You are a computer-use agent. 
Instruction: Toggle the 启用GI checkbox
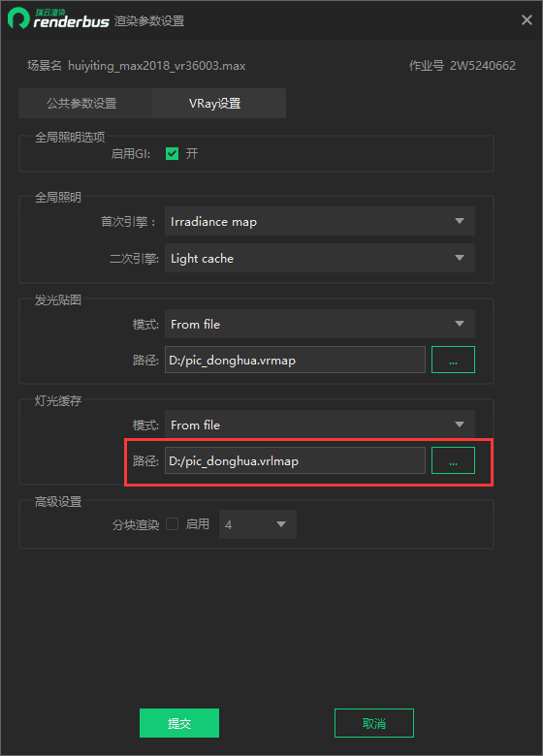172,154
